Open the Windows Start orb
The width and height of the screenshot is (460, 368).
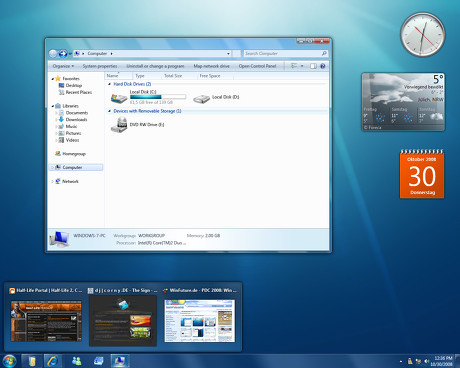click(x=9, y=361)
